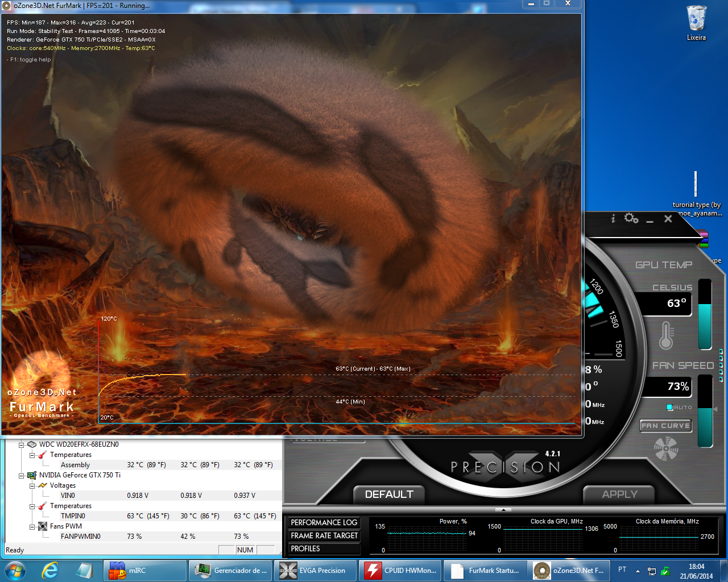This screenshot has width=728, height=582.
Task: Open Internet Explorer from the taskbar
Action: (x=50, y=571)
